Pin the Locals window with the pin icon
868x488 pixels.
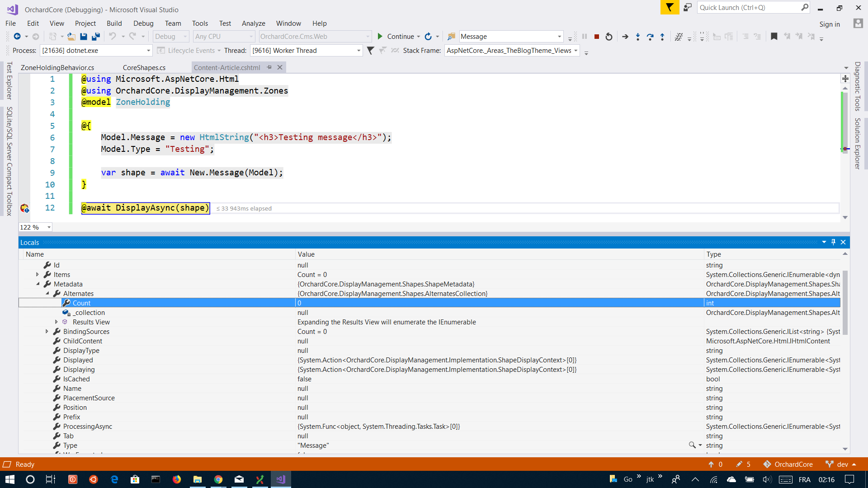tap(834, 242)
